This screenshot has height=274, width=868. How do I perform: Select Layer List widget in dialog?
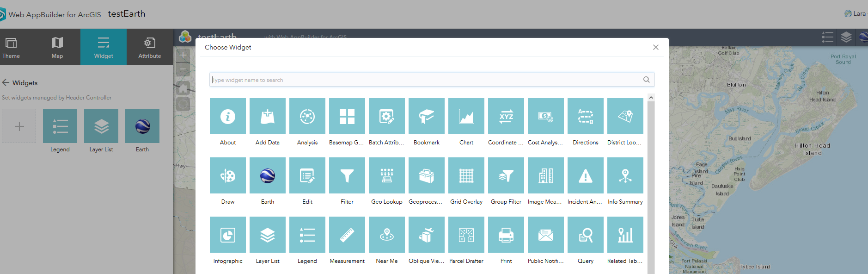267,235
